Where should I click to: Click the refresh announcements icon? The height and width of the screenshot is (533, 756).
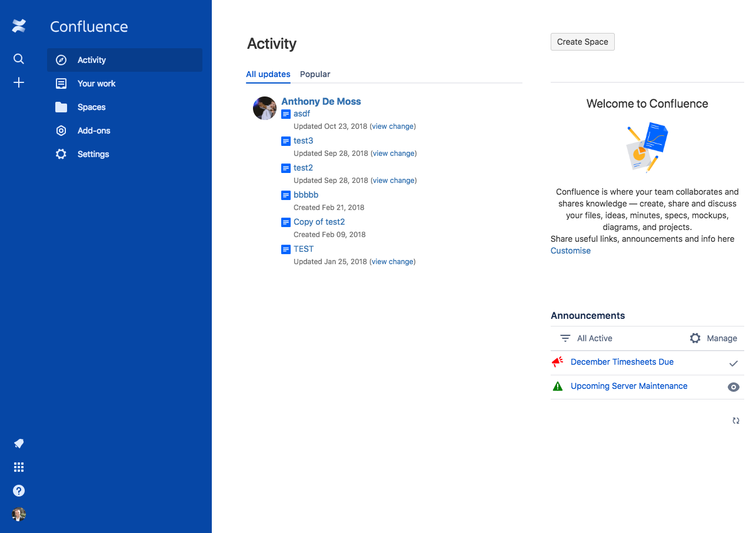pos(735,421)
